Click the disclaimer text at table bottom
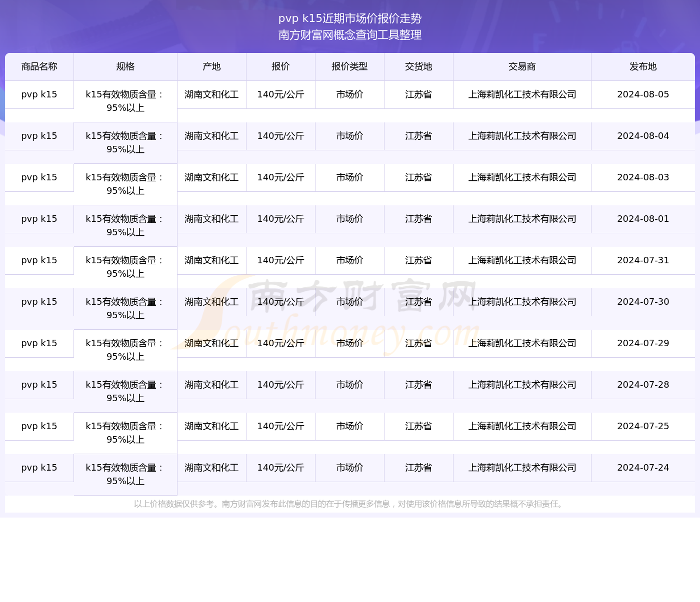Screen dimensions: 700x602 click(x=350, y=504)
